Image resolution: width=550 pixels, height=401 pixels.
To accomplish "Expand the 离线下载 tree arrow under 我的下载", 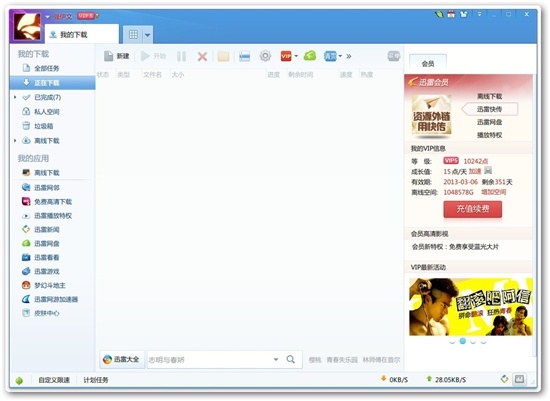I will [15, 141].
